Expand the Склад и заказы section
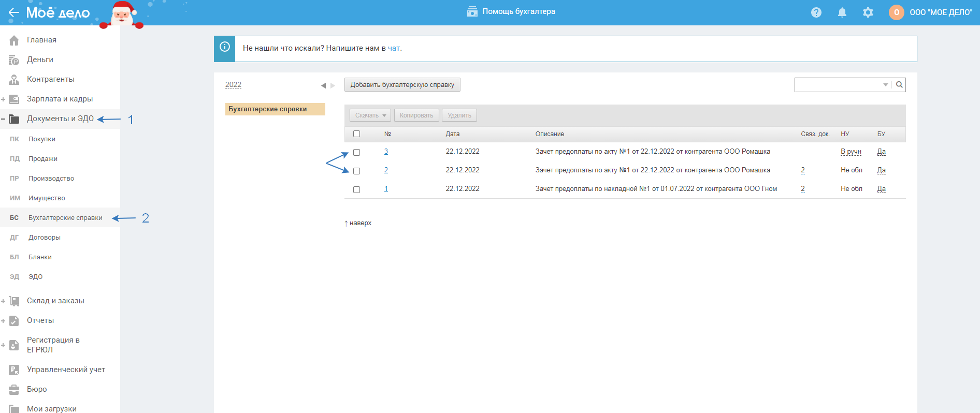The height and width of the screenshot is (413, 980). 3,301
